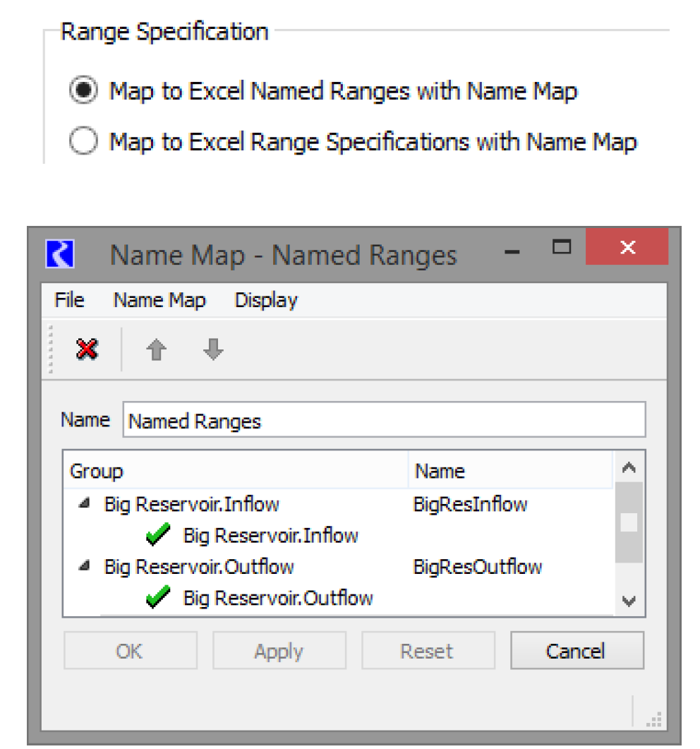Click green checkmark beside Big Reservoir.Inflow child
This screenshot has height=749, width=700.
click(158, 536)
